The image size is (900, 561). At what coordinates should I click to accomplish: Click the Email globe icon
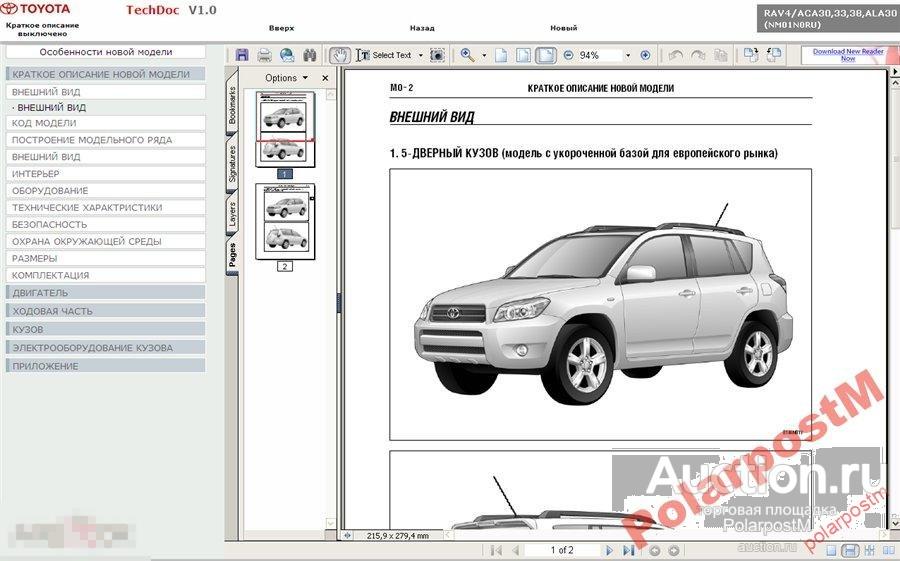click(287, 55)
